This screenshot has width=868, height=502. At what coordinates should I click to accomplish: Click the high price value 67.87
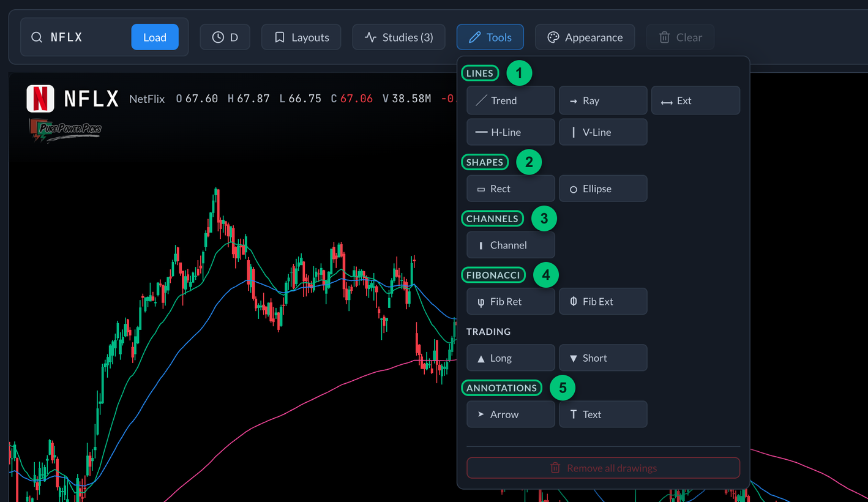coord(253,99)
